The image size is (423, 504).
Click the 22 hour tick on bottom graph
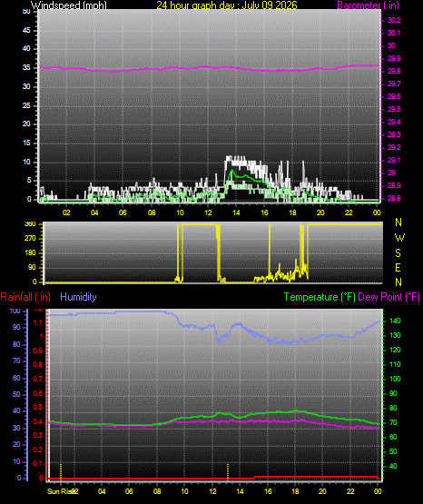[x=350, y=491]
